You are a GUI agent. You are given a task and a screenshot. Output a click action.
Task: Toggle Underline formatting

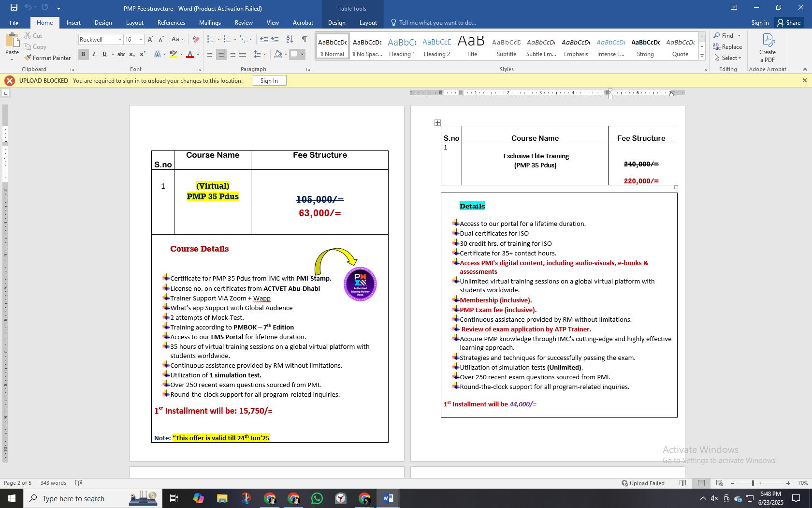(x=104, y=54)
